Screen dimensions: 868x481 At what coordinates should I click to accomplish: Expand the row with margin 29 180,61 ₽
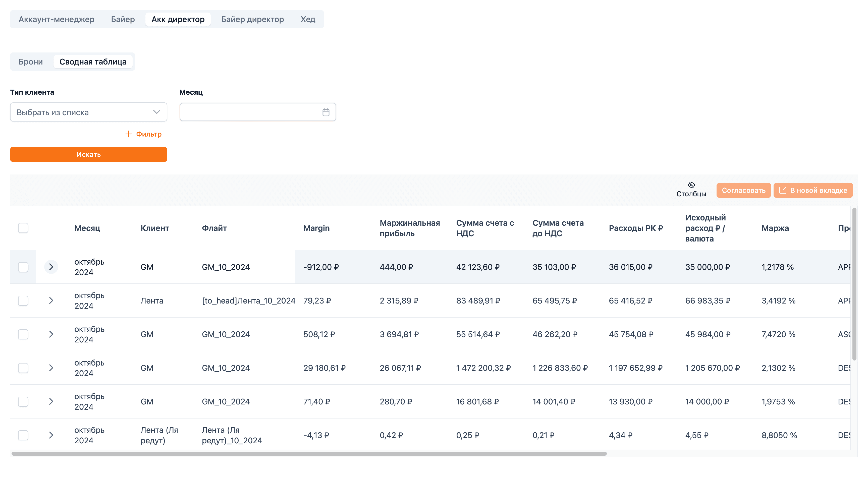point(51,368)
